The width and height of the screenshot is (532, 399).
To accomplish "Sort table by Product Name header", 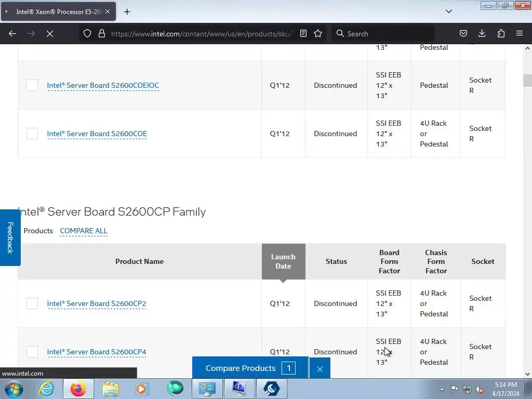I will [x=139, y=262].
